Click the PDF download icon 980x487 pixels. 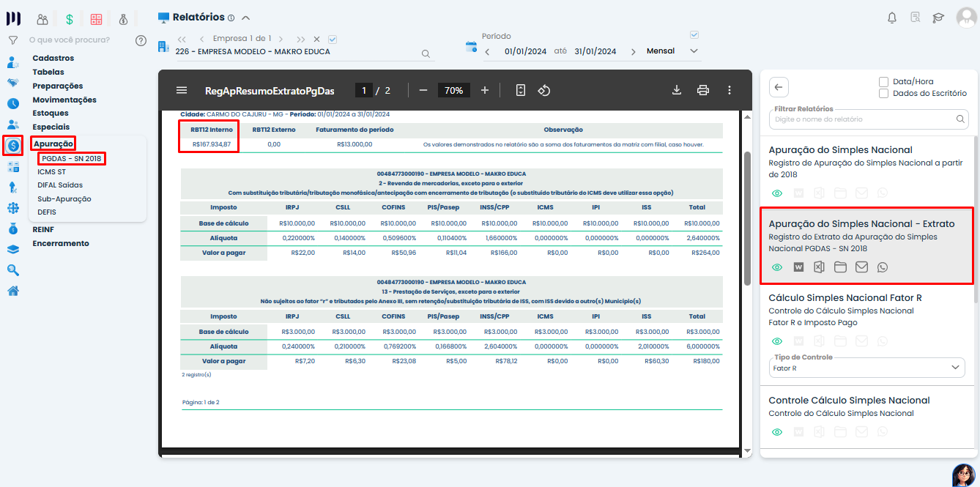tap(677, 90)
